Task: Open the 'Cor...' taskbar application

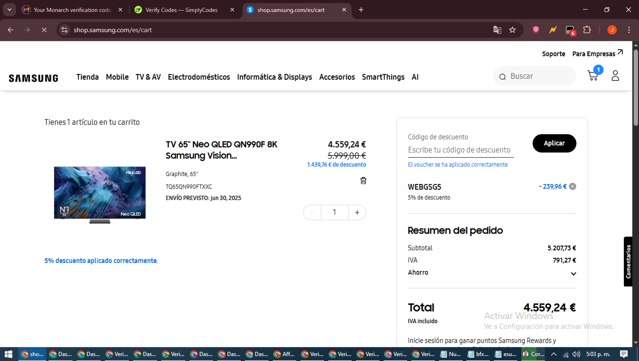Action: 533,354
